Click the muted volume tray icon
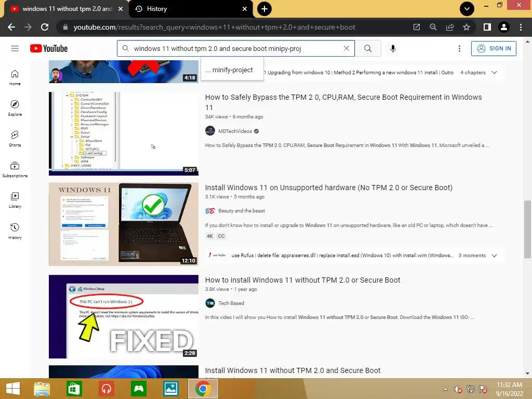 [458, 389]
